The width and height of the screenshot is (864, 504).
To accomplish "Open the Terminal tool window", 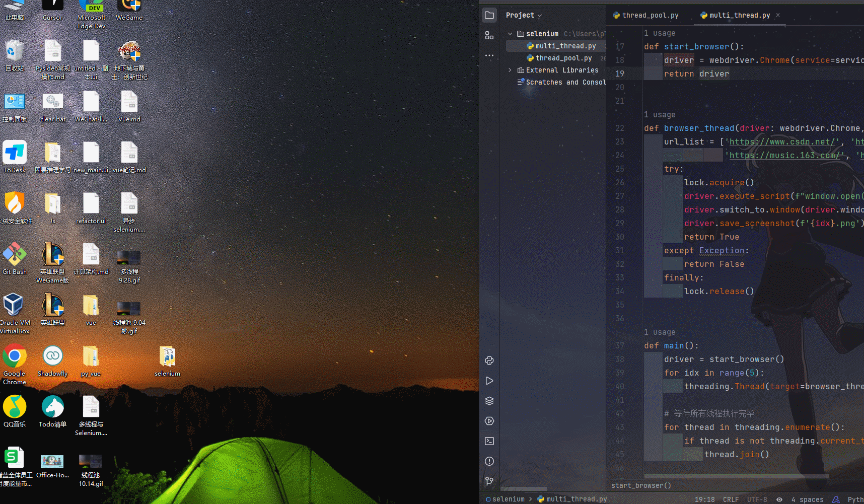I will click(489, 441).
